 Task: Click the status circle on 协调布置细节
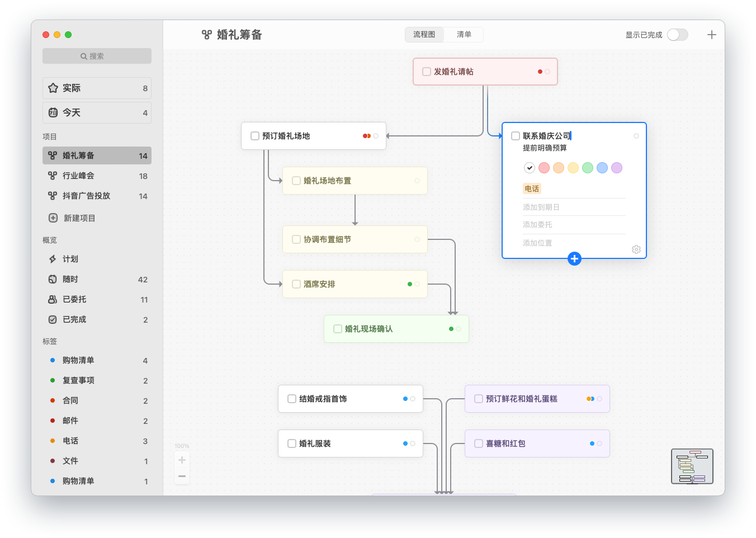(x=417, y=239)
